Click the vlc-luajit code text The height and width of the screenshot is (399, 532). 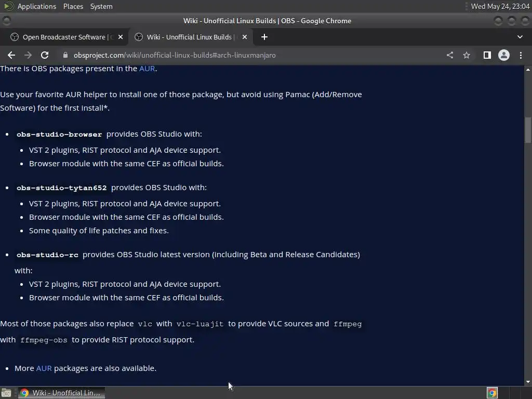[200, 324]
